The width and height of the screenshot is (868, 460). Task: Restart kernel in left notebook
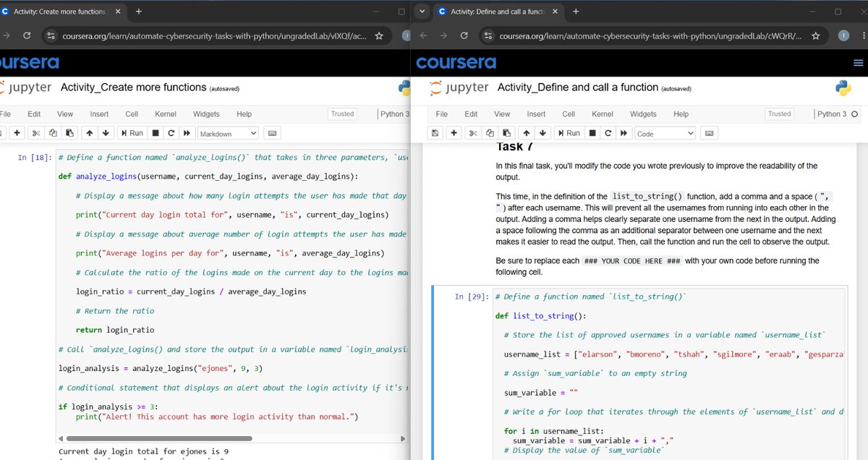click(x=171, y=133)
